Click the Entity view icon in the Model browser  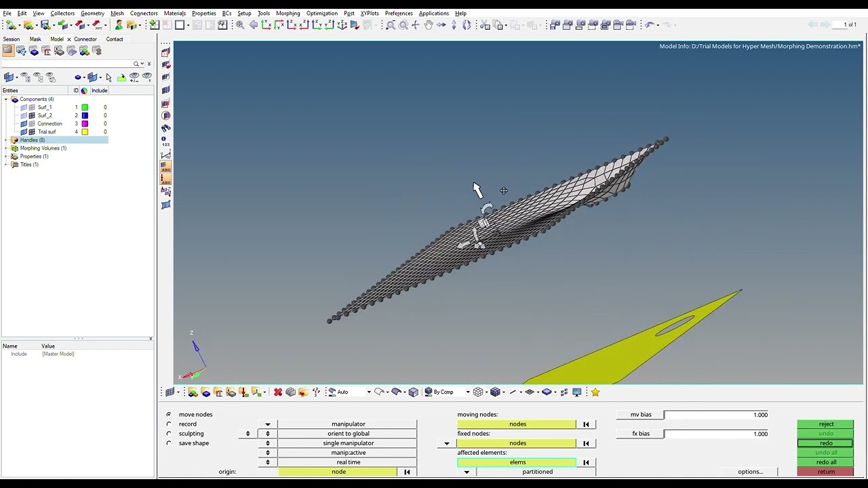pyautogui.click(x=8, y=51)
